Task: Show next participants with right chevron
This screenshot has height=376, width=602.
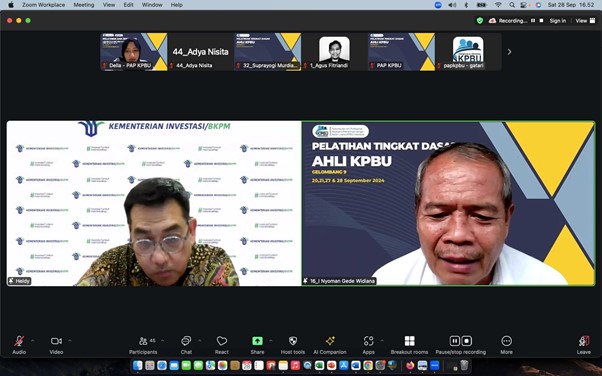Action: [x=509, y=52]
